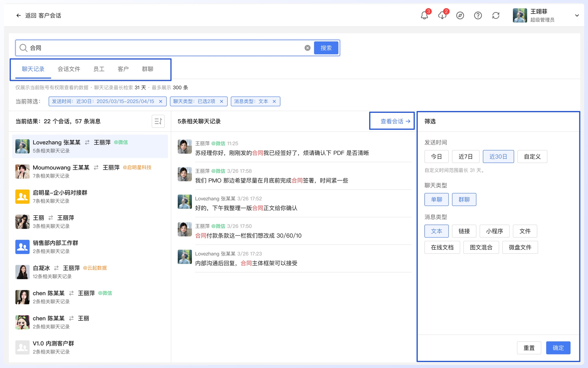Screen dimensions: 588x368
Task: Click the refresh icon in header
Action: coord(496,16)
